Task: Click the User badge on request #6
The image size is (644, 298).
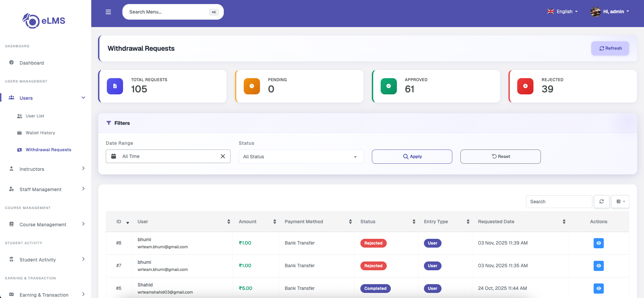Action: tap(433, 289)
